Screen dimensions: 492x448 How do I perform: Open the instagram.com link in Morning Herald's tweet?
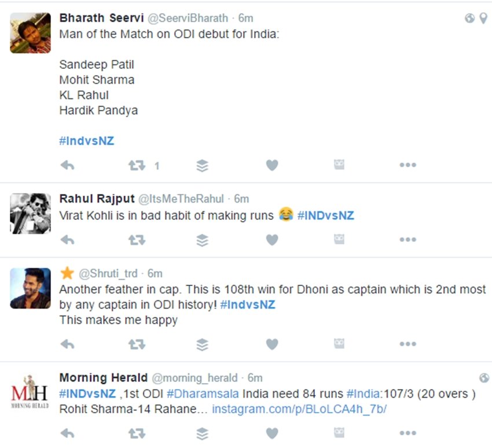(x=299, y=409)
